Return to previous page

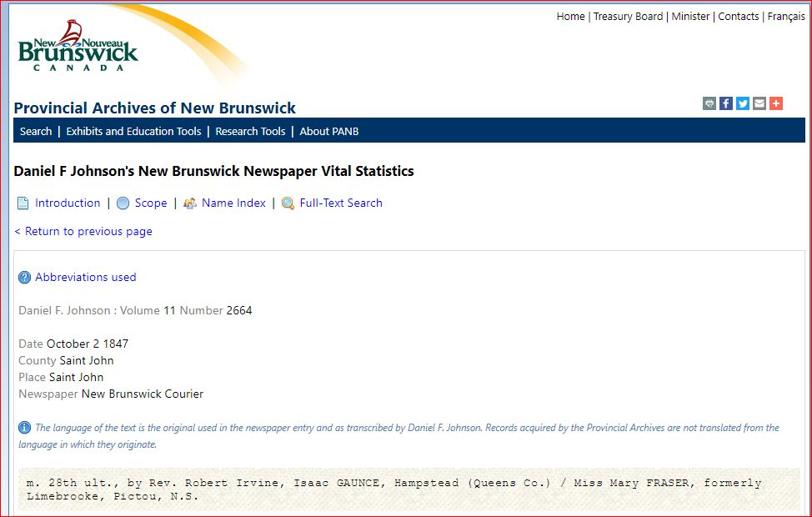tap(83, 231)
